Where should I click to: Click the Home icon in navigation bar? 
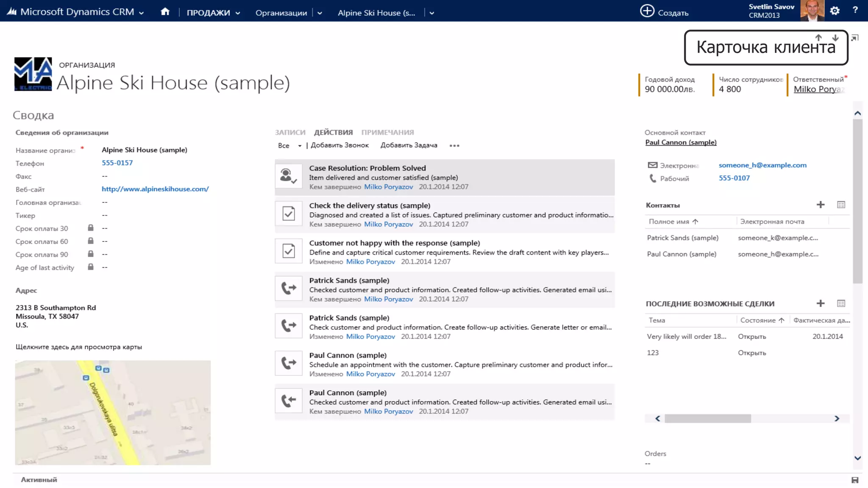click(165, 12)
